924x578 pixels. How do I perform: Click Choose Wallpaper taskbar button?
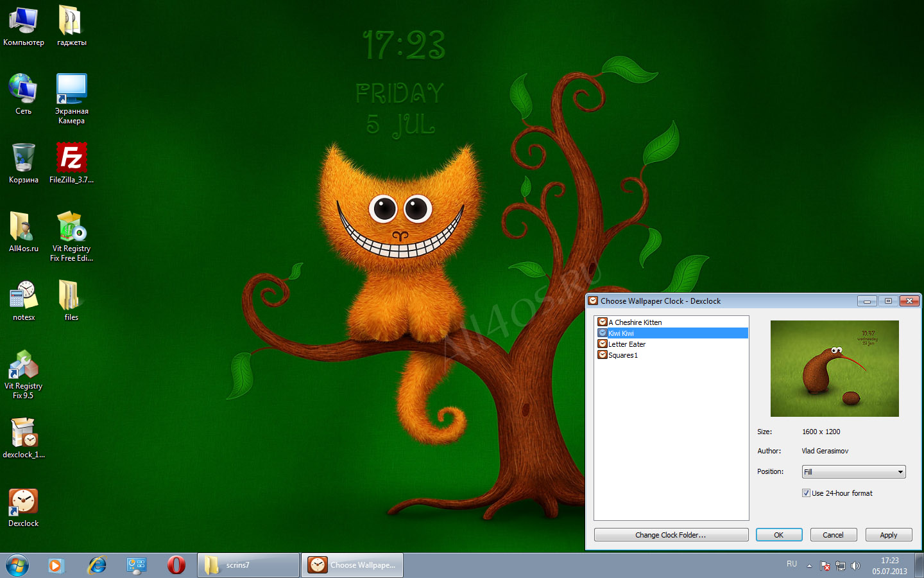(352, 565)
